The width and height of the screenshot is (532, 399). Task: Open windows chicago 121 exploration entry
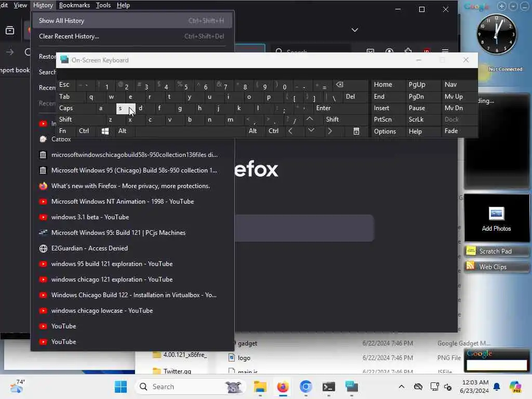click(132, 280)
